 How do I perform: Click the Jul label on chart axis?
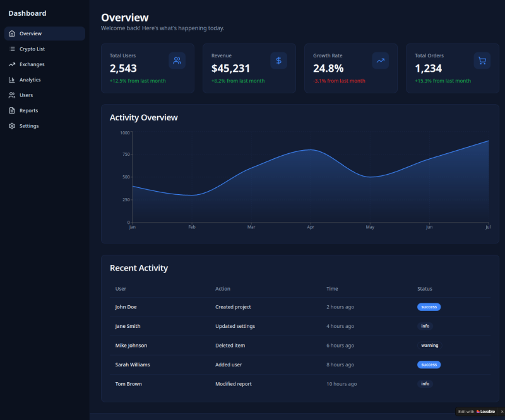pos(488,227)
